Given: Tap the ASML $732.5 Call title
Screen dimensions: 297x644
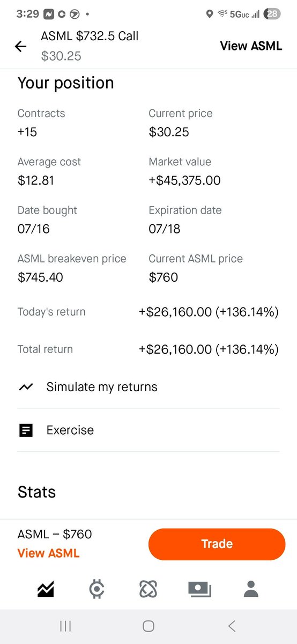Looking at the screenshot, I should pos(90,36).
